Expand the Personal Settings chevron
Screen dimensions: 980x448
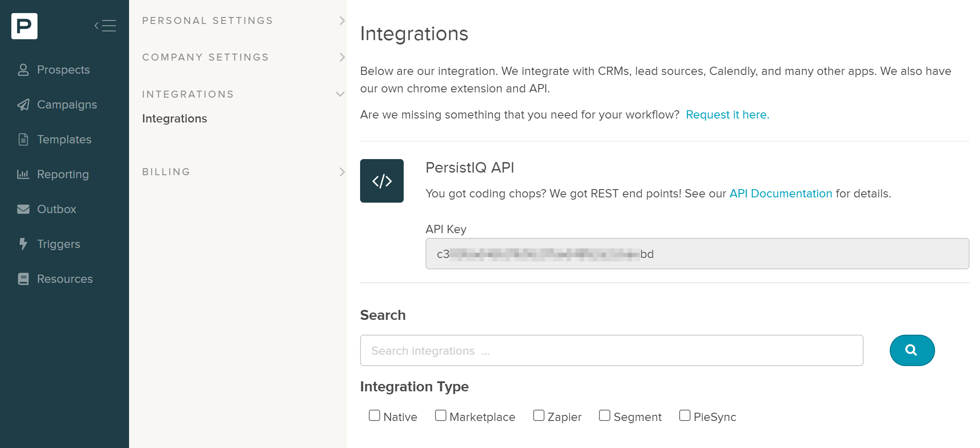[342, 20]
